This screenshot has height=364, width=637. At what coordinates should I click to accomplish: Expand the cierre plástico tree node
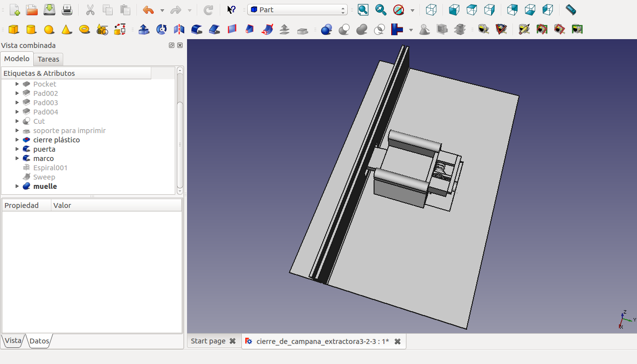[x=17, y=140]
